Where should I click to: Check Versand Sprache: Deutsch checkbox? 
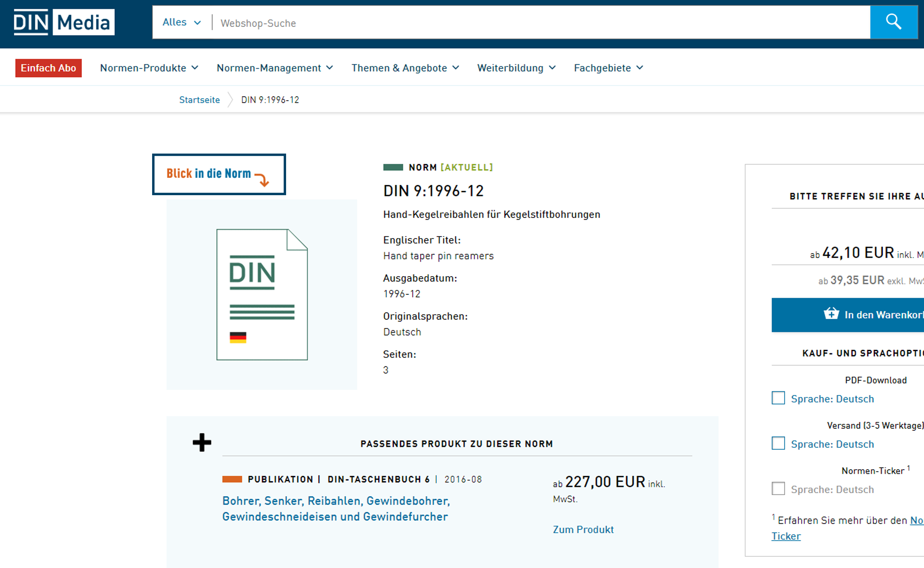click(x=778, y=443)
